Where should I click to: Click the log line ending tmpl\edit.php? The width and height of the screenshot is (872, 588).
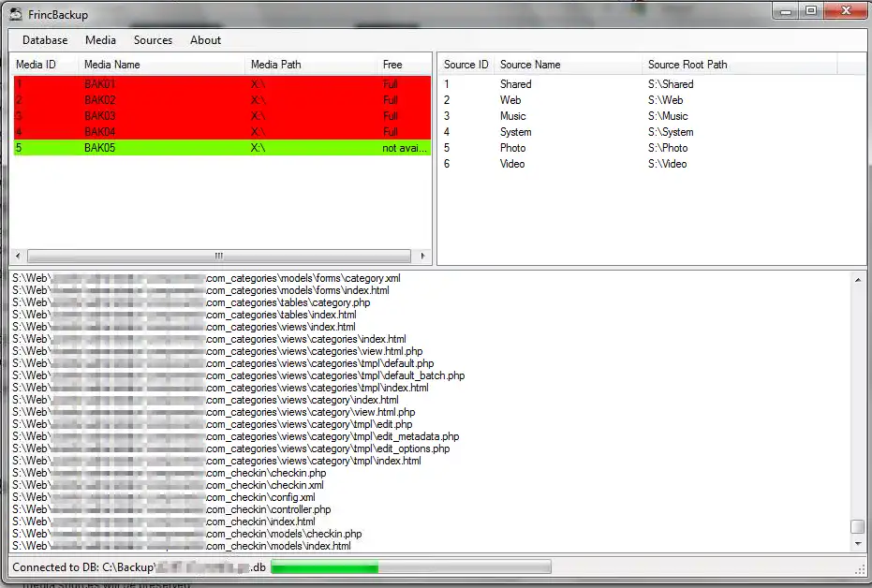coord(213,424)
